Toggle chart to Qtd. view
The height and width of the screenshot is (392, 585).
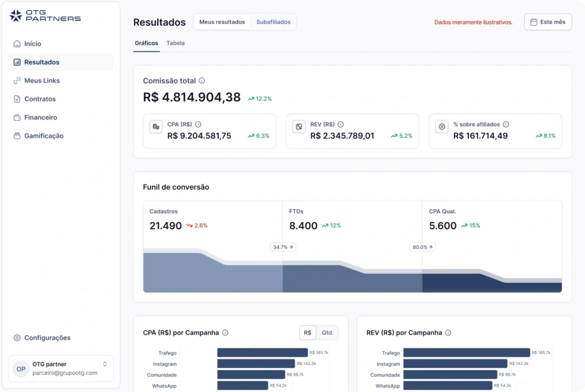327,333
